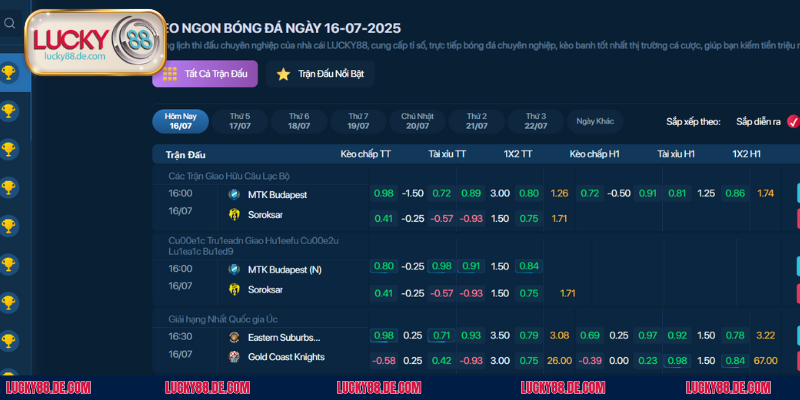Switch to the Hôm Nay 16/07 tab
Viewport: 800px width, 400px height.
(180, 121)
